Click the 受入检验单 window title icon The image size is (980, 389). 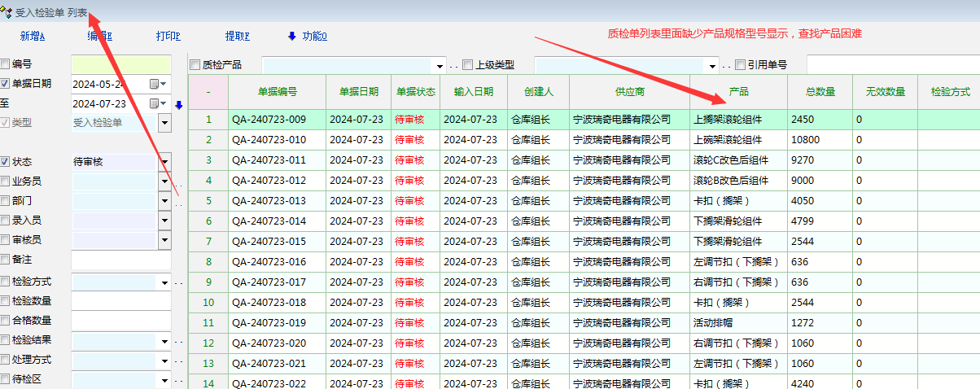click(x=7, y=12)
